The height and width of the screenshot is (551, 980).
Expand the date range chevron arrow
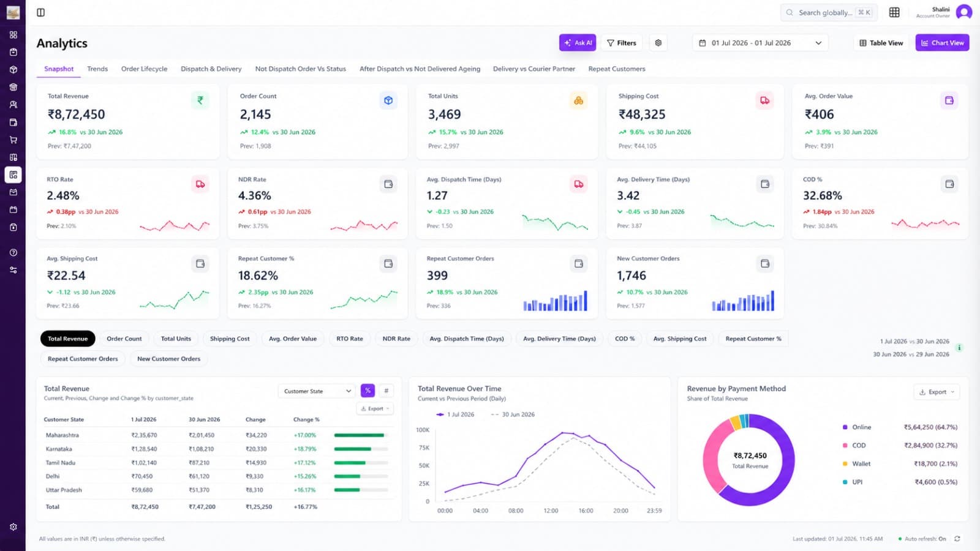[x=818, y=43]
